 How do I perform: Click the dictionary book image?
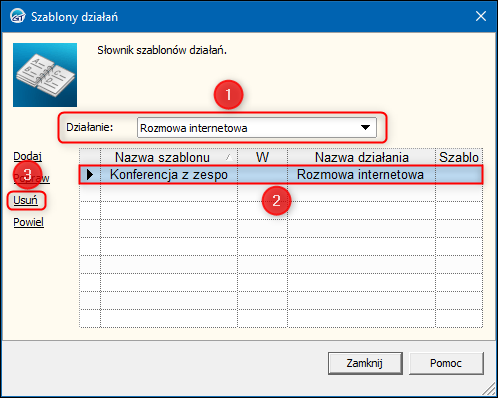[45, 75]
